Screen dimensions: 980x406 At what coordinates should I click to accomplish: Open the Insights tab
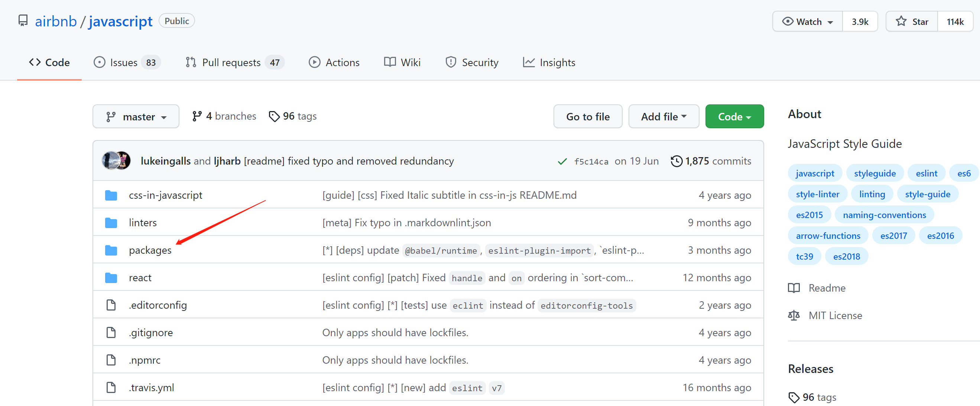click(549, 62)
